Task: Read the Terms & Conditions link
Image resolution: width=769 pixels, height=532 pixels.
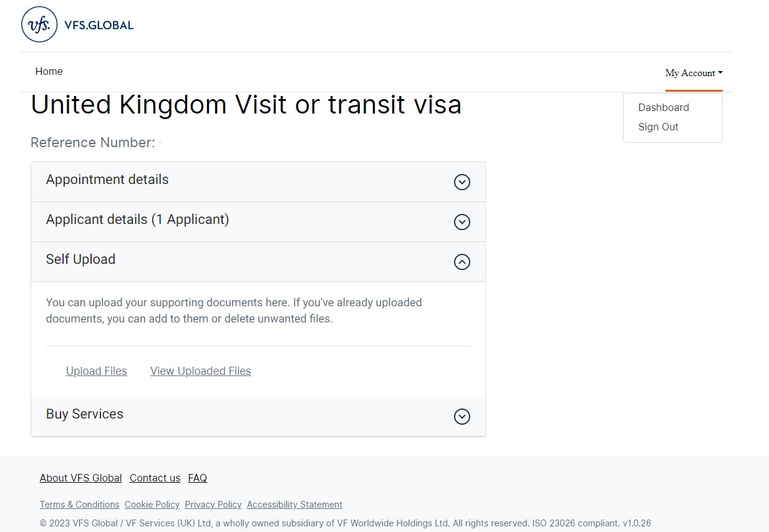Action: 79,505
